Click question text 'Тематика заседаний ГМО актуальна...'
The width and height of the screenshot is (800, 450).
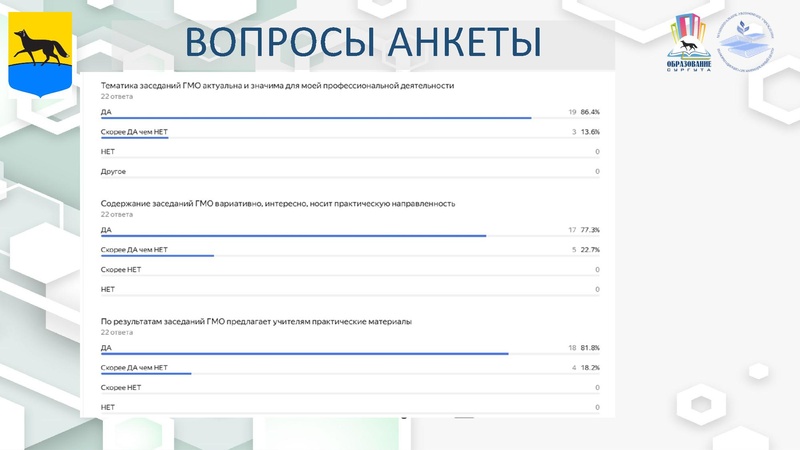click(277, 86)
